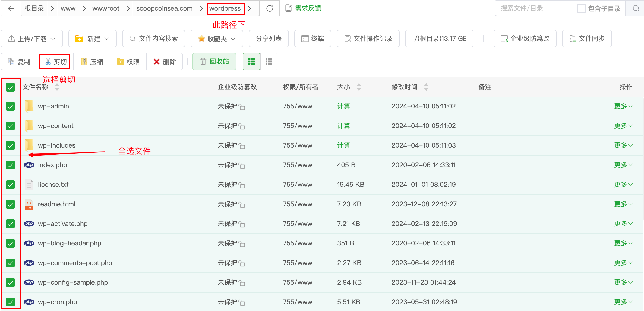Open the Permissions (权限) button
Viewport: 644px width, 311px height.
pyautogui.click(x=128, y=62)
